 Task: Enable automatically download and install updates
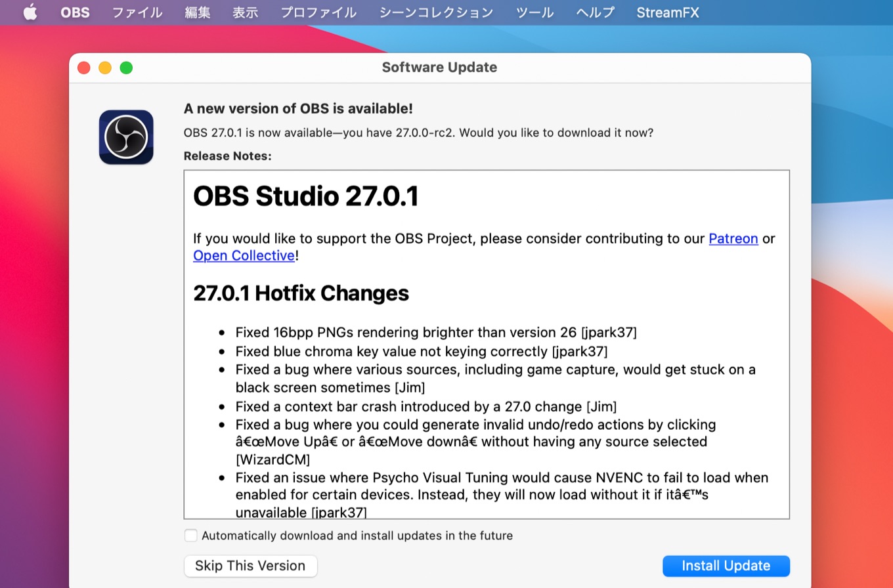191,535
